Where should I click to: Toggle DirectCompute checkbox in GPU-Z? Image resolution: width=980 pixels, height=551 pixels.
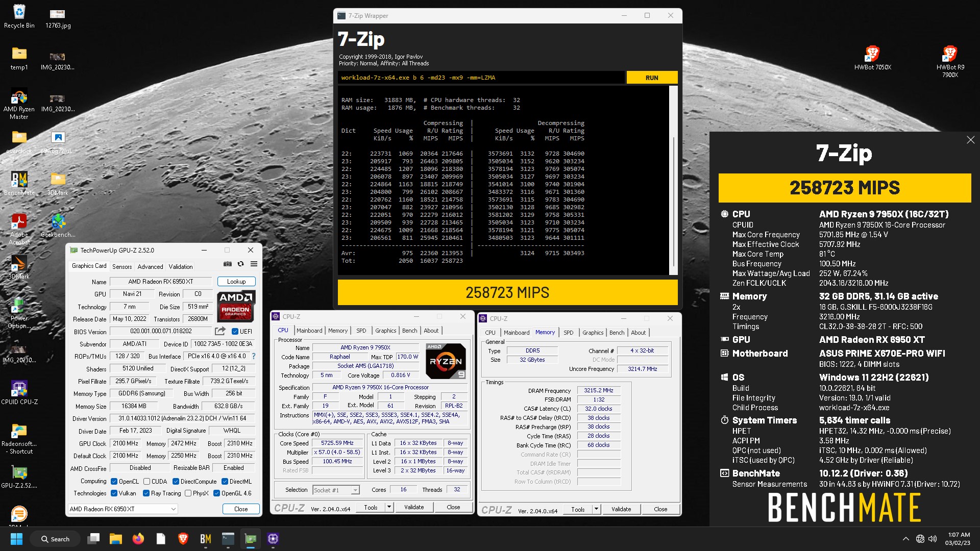pos(176,482)
